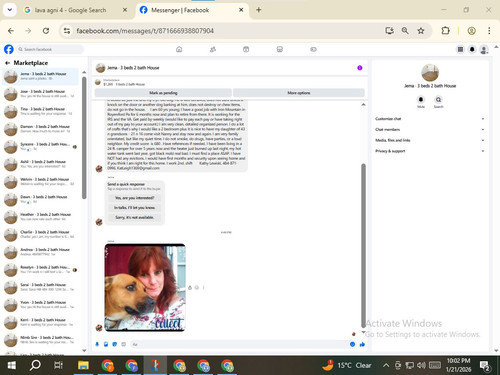Expand Customize chat section
Screen dimensions: 500x375
(430, 119)
